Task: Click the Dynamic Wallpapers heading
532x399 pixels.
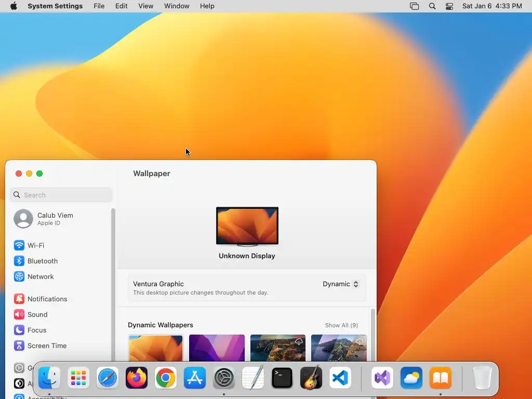Action: pyautogui.click(x=161, y=325)
